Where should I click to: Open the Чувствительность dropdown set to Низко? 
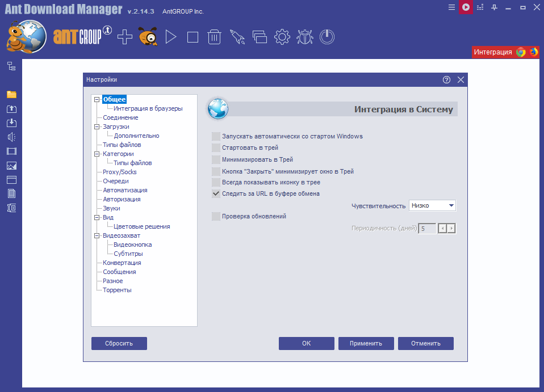point(432,205)
